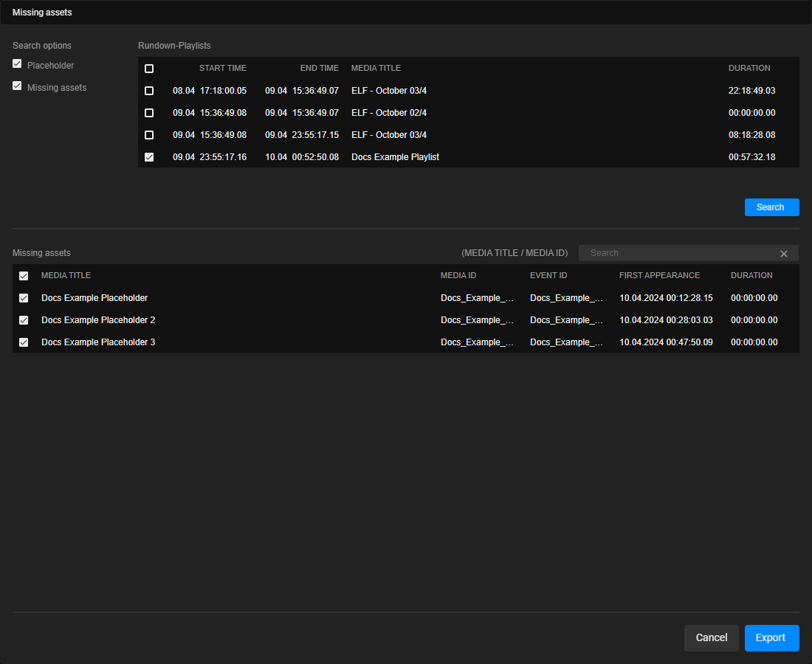Disable the Missing assets search option
Image resolution: width=812 pixels, height=664 pixels.
click(x=16, y=86)
